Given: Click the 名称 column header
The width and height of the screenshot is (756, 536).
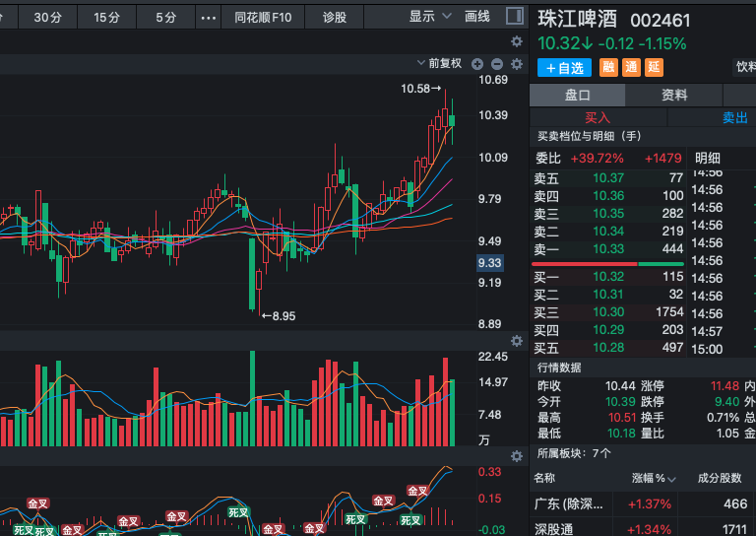Looking at the screenshot, I should (544, 478).
